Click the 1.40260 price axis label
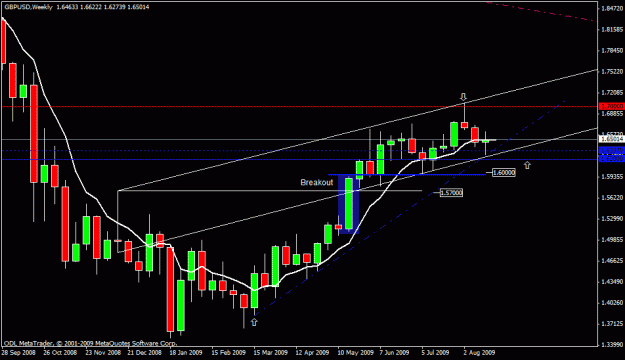The image size is (625, 360). 613,303
